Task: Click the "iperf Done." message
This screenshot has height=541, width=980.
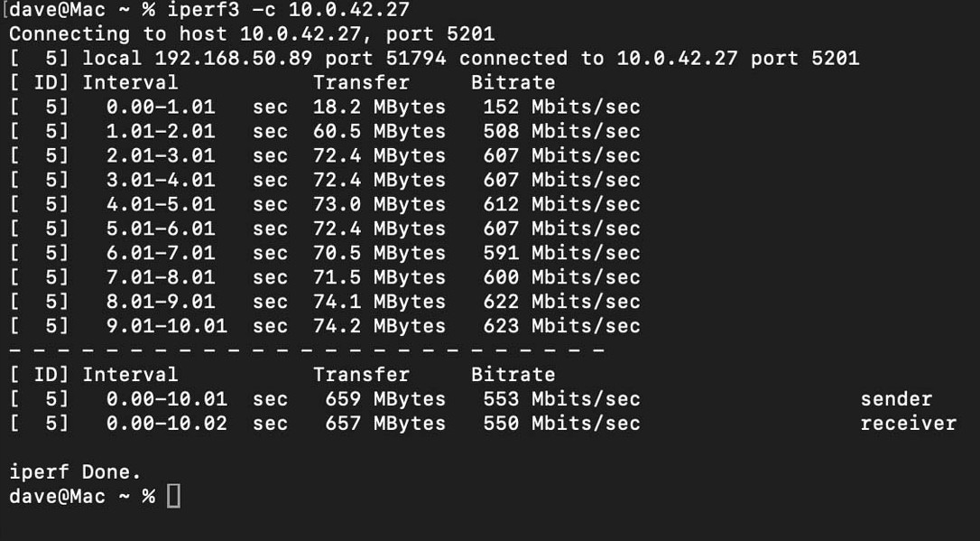Action: 75,472
